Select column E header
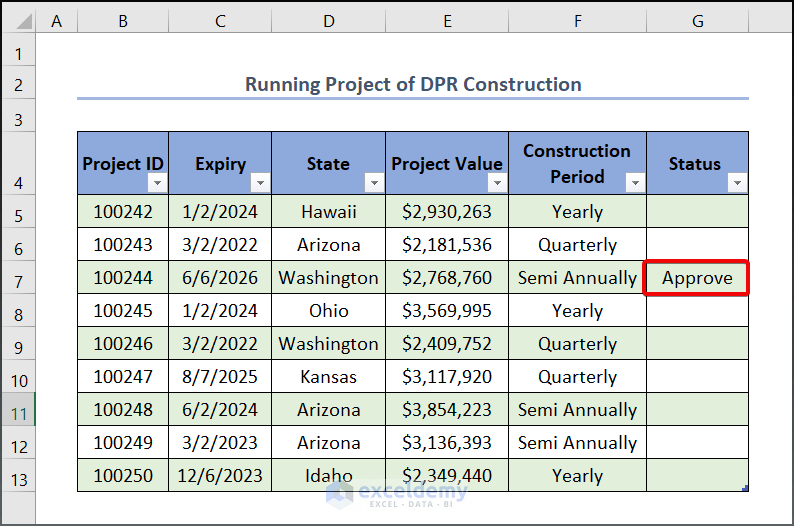The image size is (794, 526). pos(446,20)
